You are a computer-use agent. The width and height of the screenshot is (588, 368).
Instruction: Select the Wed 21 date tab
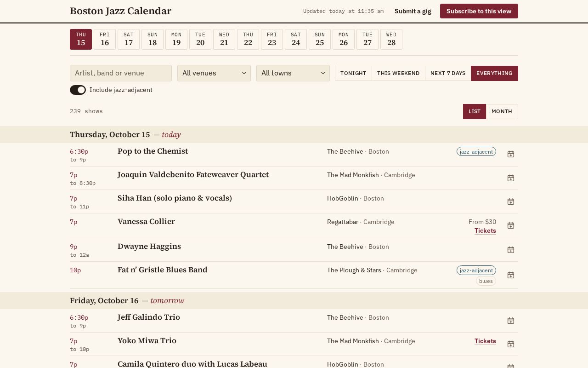(224, 39)
